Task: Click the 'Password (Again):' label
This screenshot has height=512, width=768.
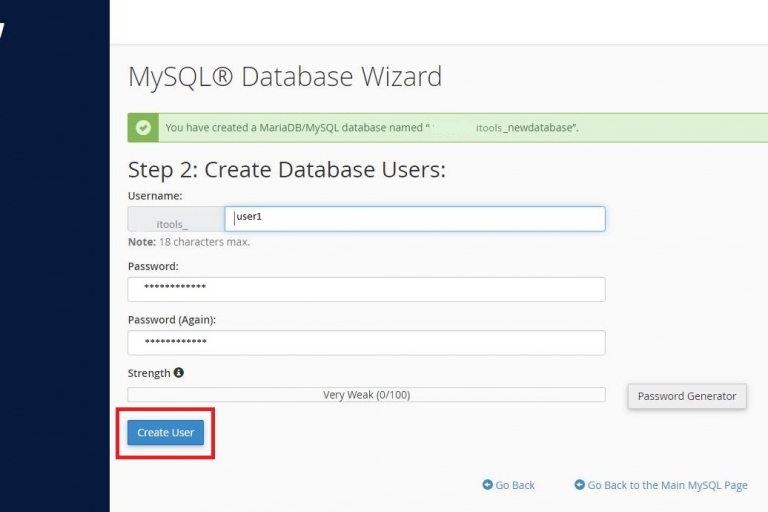Action: pyautogui.click(x=172, y=320)
